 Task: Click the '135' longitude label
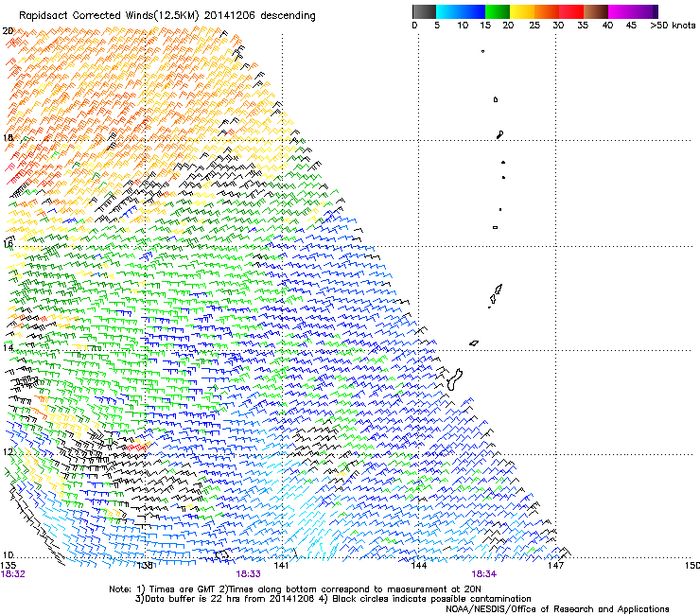(x=9, y=566)
